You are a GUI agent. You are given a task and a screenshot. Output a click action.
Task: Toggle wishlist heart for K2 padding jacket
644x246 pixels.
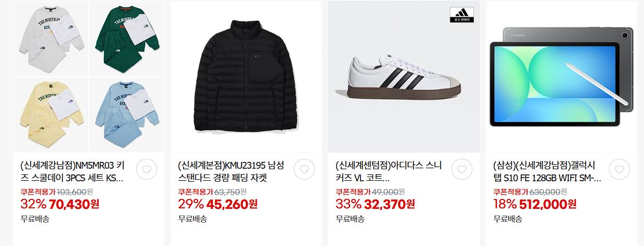click(x=304, y=169)
